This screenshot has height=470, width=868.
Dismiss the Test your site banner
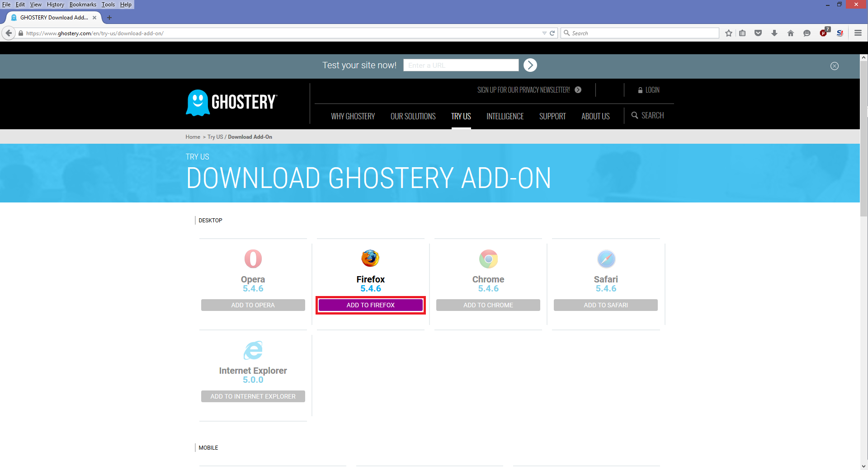(834, 66)
